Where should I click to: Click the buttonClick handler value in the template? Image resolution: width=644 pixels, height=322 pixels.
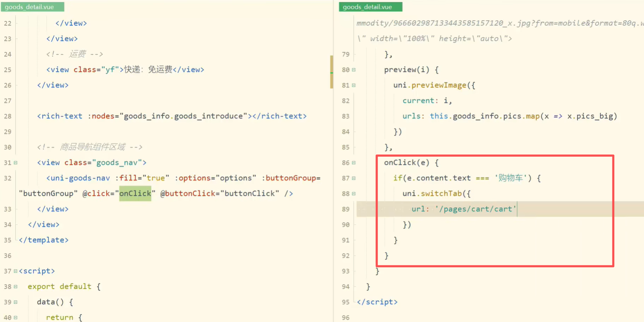[x=250, y=194]
